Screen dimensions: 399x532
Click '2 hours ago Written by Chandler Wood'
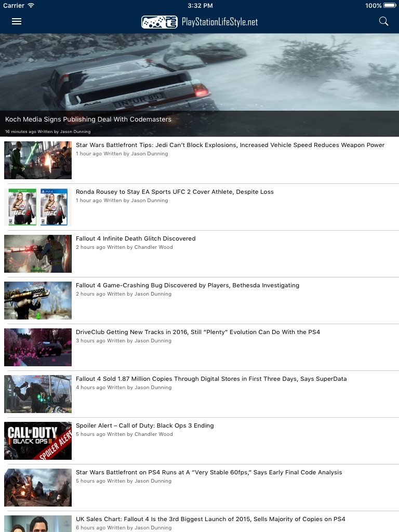pyautogui.click(x=124, y=247)
